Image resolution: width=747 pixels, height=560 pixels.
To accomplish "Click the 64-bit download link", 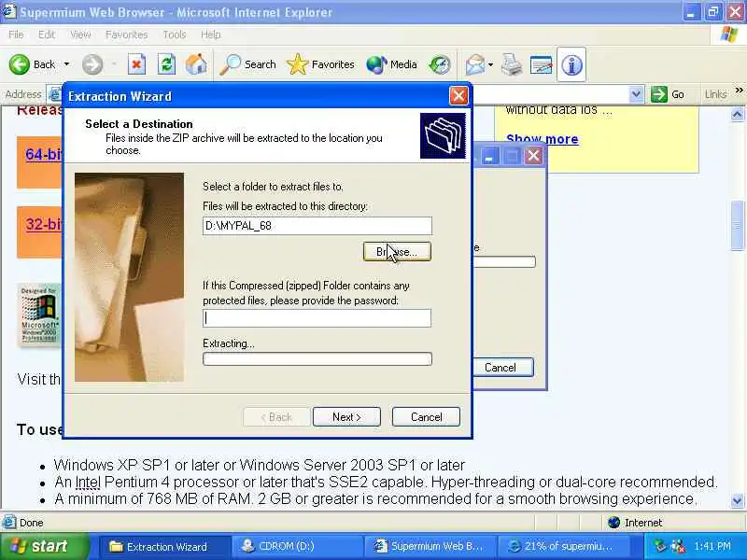I will pyautogui.click(x=43, y=154).
